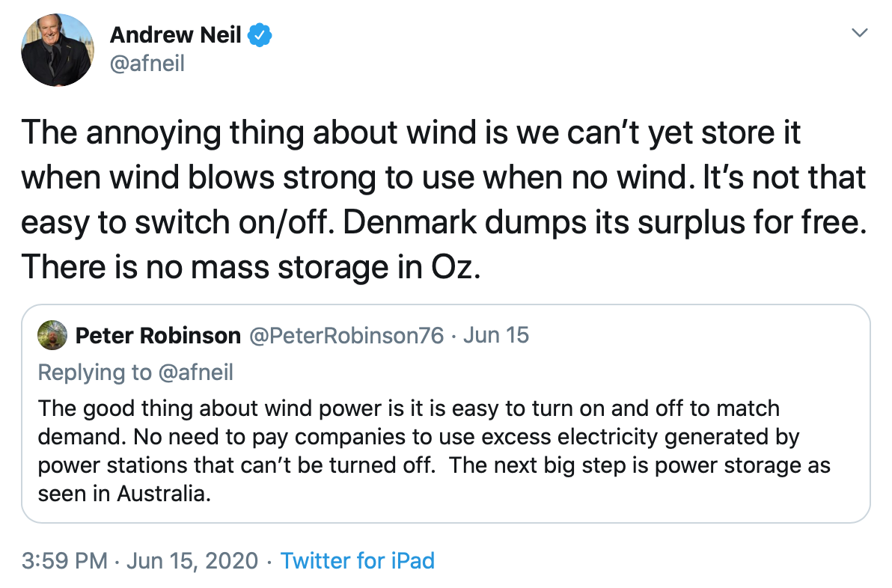Open the quoted tweet about wind power
Image resolution: width=892 pixels, height=588 pixels.
point(446,414)
